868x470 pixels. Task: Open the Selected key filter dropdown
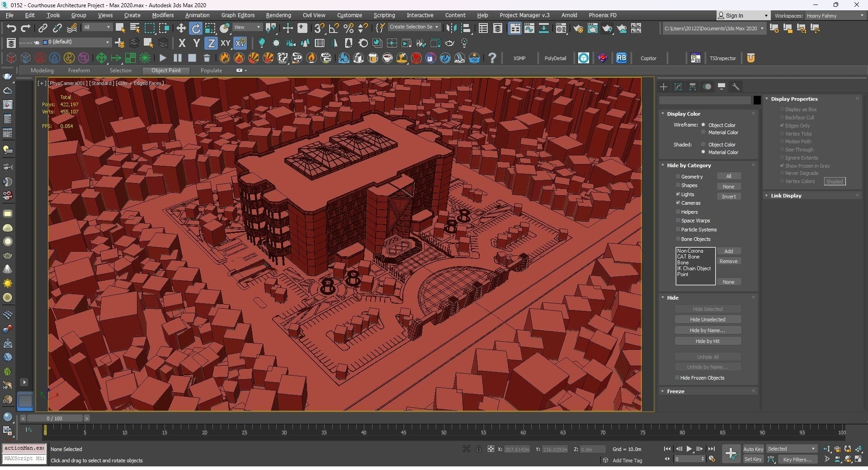(792, 449)
